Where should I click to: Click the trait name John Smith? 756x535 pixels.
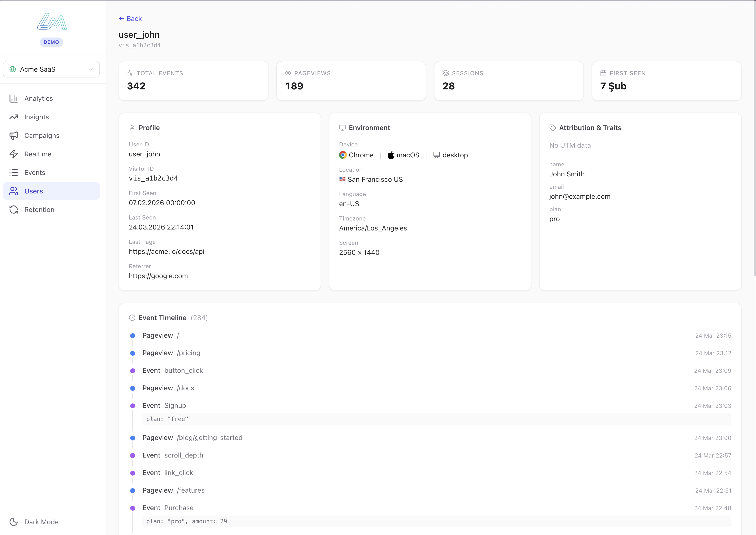[x=567, y=174]
